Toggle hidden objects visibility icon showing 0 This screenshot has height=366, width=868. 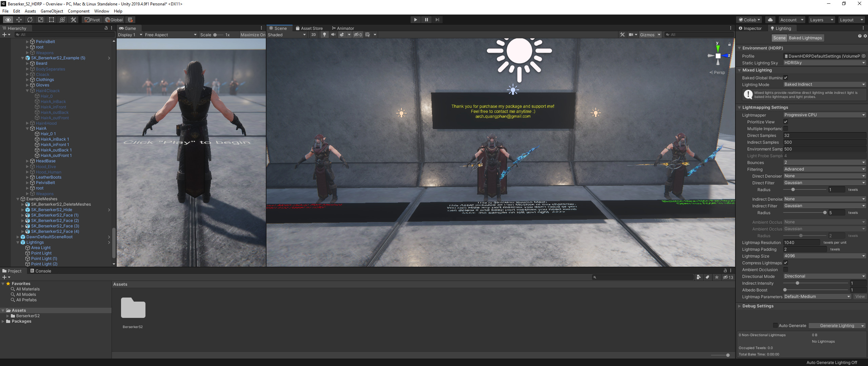(358, 35)
